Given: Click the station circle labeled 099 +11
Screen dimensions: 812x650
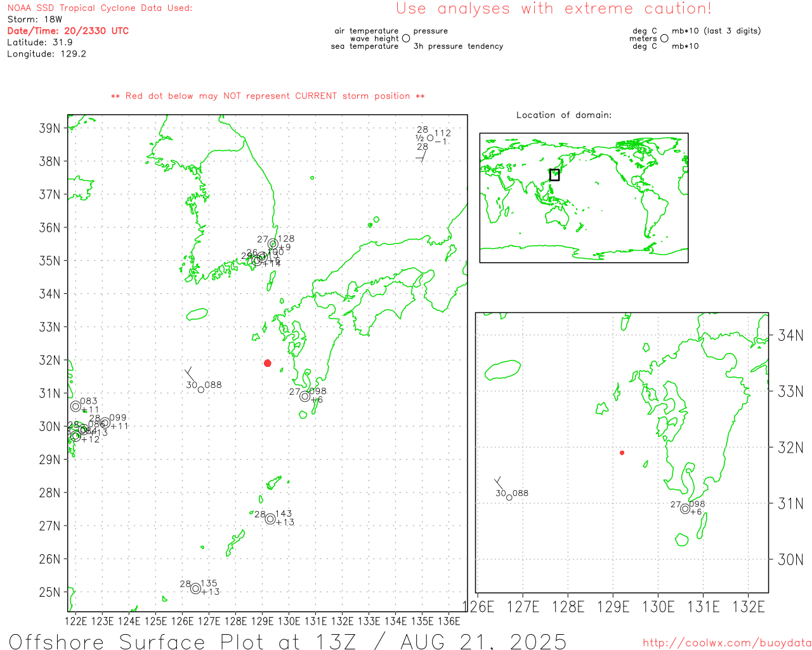Looking at the screenshot, I should [x=105, y=423].
